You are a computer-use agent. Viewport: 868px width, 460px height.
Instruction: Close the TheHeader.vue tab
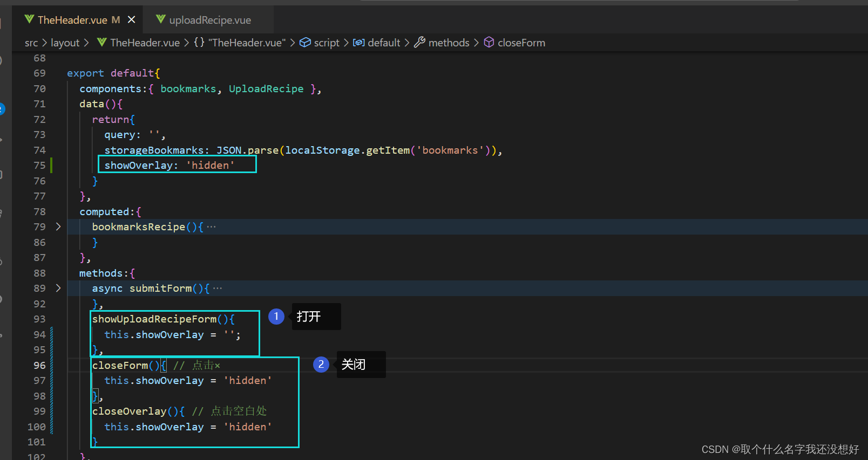[131, 20]
